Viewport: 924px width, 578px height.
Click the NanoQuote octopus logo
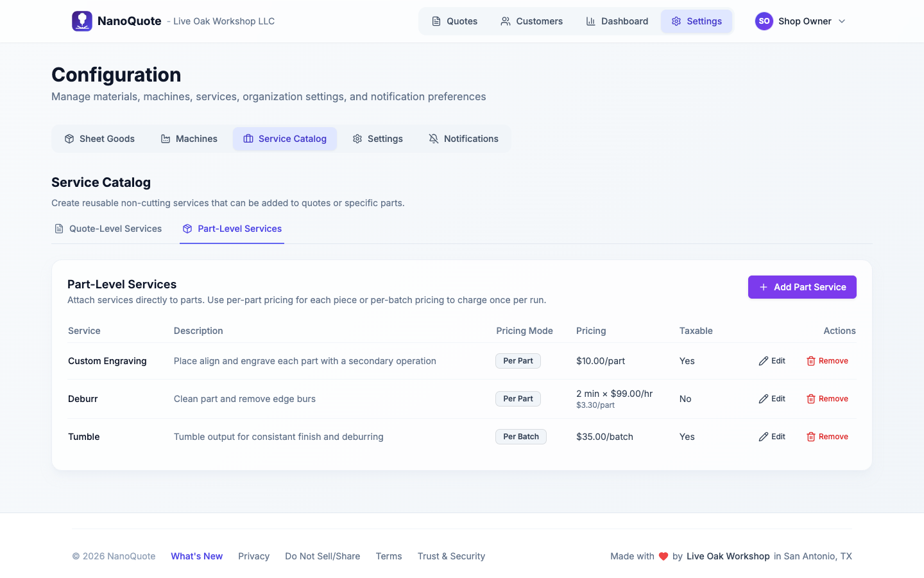click(x=82, y=21)
